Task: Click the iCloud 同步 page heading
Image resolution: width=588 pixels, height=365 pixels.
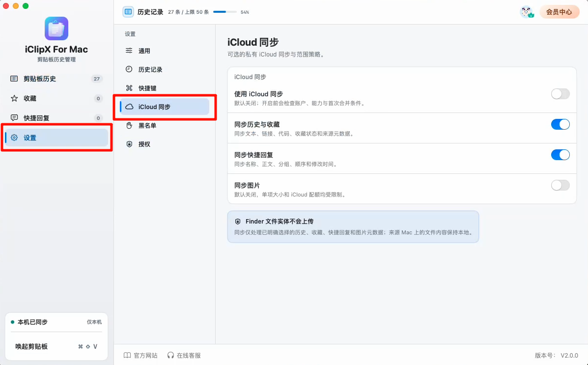Action: pos(253,42)
